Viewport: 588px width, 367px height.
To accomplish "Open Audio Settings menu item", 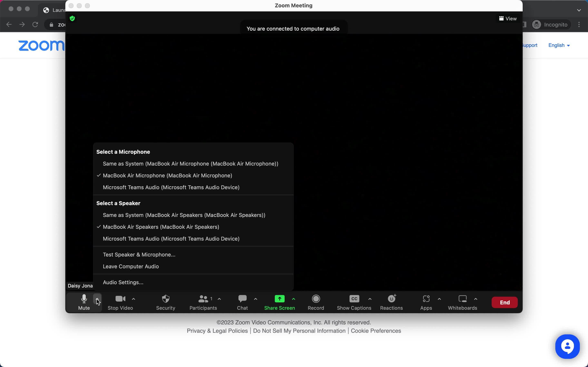I will [123, 282].
